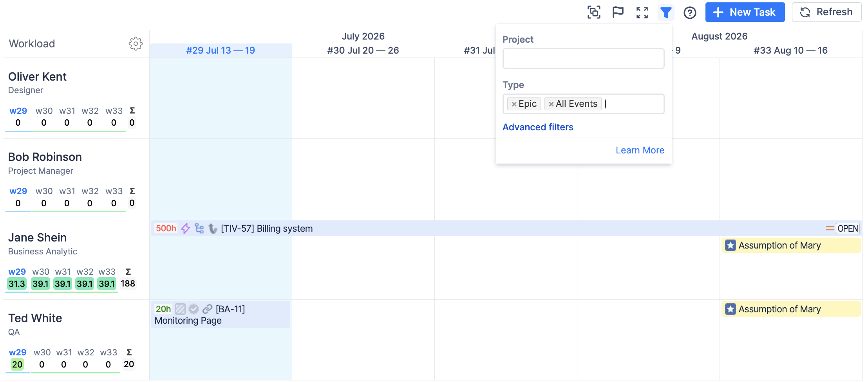Select Jane Shein in workload list

pos(37,238)
